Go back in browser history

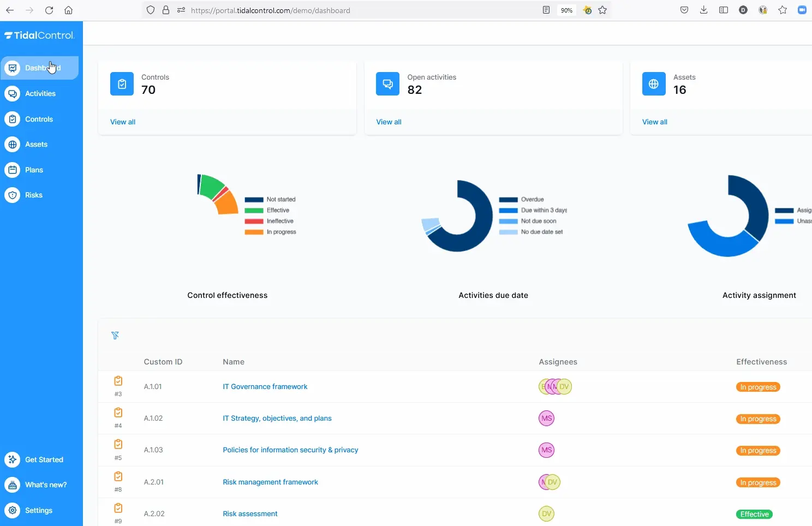(x=10, y=10)
